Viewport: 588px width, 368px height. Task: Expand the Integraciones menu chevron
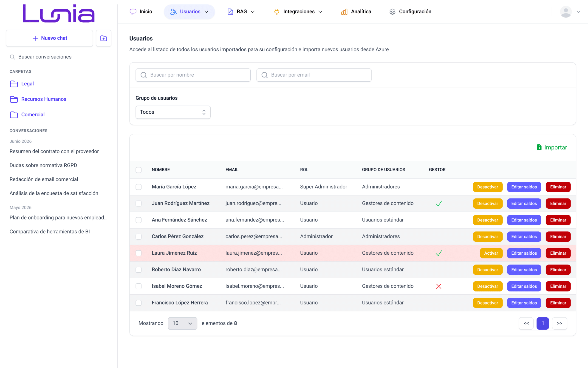[320, 12]
